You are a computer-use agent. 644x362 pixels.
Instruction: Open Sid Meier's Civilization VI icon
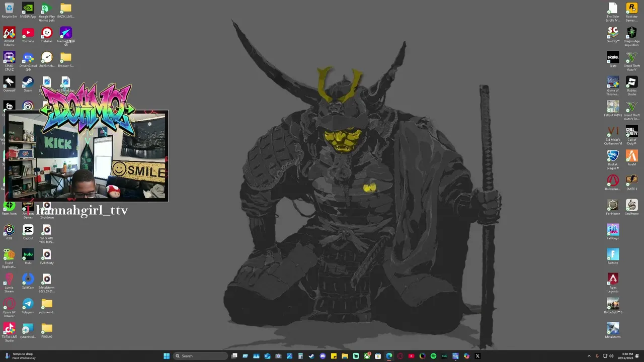[613, 135]
